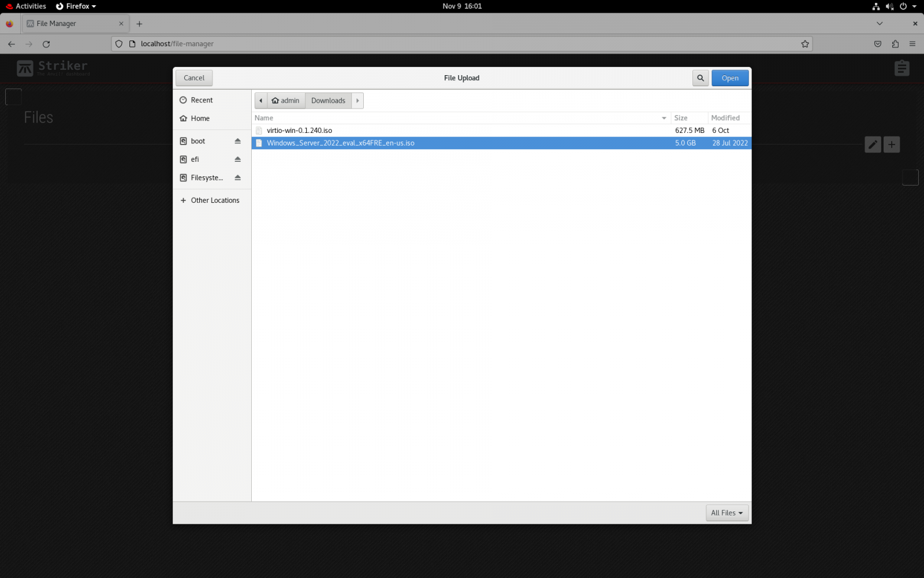Image resolution: width=924 pixels, height=578 pixels.
Task: Click the search icon in File Upload dialog
Action: click(700, 78)
